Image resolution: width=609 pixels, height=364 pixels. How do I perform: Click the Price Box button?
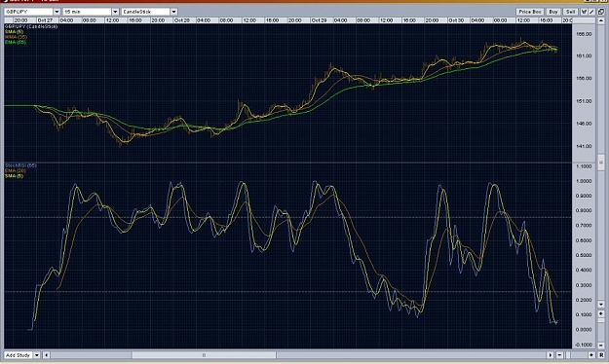pos(530,12)
